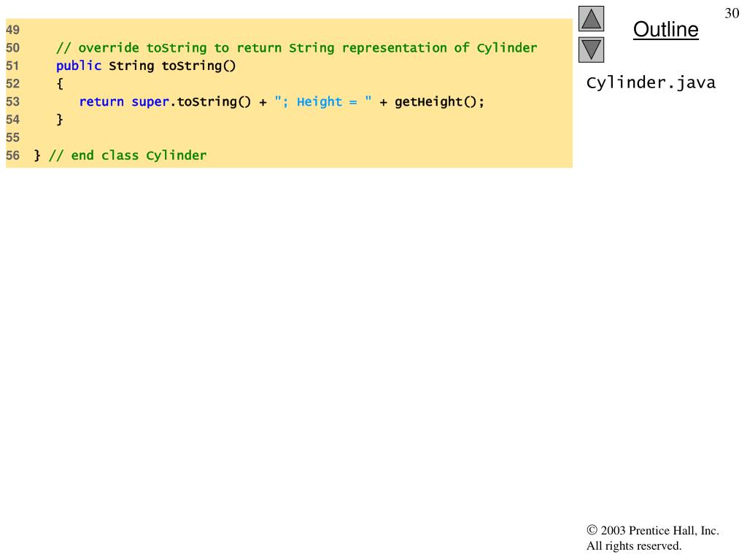Click the end class Cylinder comment
The height and width of the screenshot is (560, 747).
[x=128, y=156]
